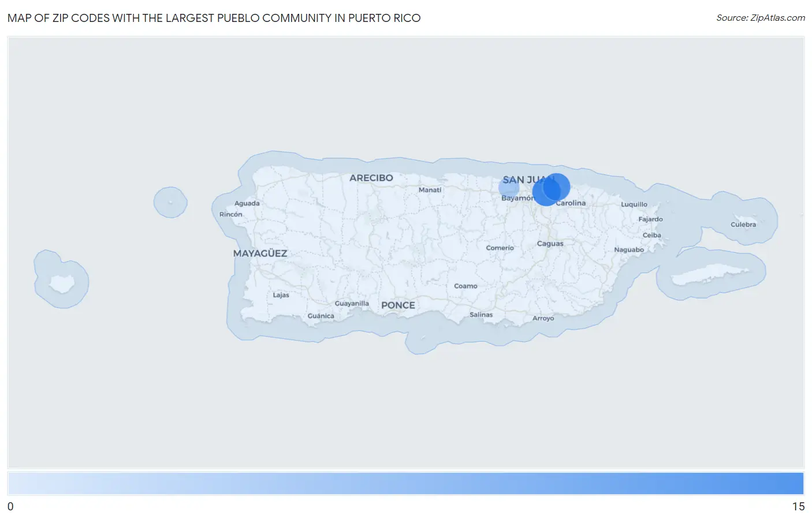Click the MAYAGÜEZ map label
This screenshot has width=812, height=519.
tap(260, 253)
